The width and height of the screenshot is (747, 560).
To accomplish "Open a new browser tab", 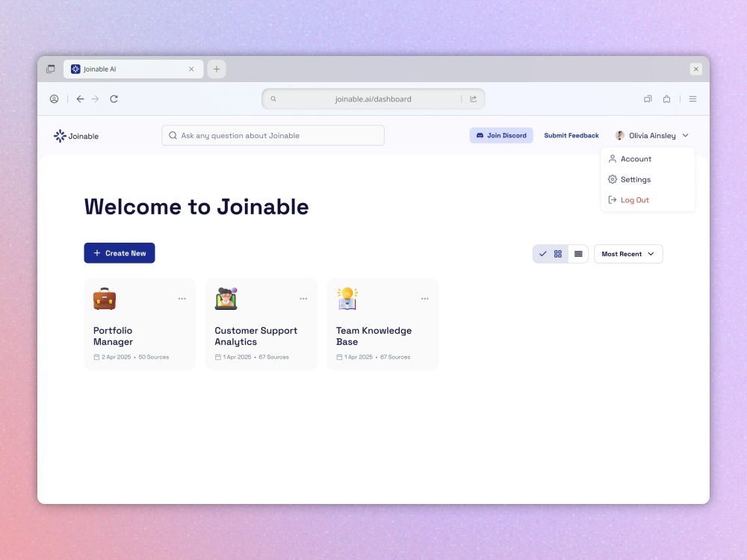I will [x=217, y=69].
